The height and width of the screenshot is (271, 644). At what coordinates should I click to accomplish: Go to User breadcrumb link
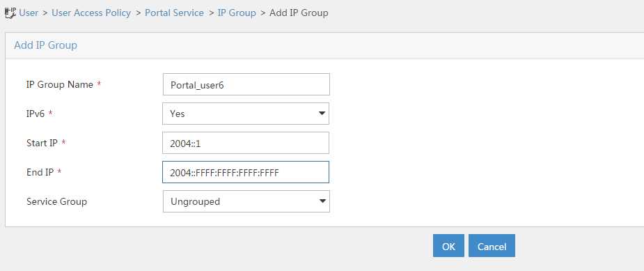click(29, 13)
